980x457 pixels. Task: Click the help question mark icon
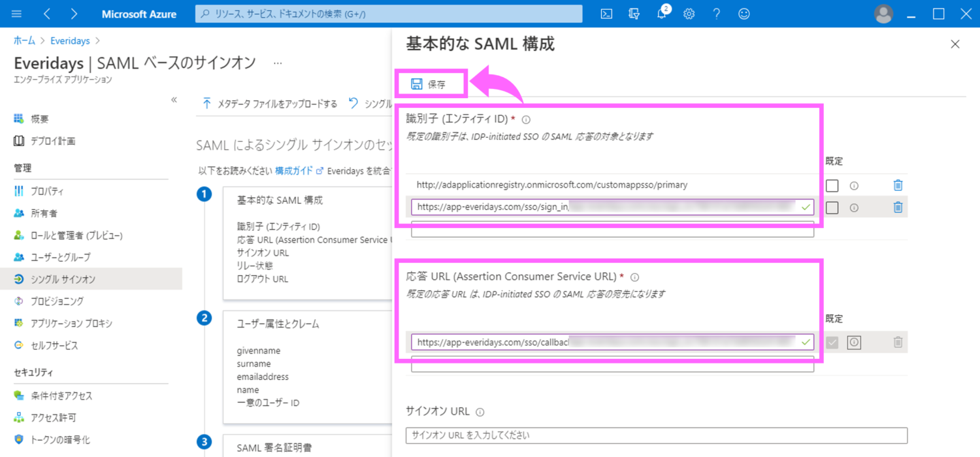[x=717, y=14]
